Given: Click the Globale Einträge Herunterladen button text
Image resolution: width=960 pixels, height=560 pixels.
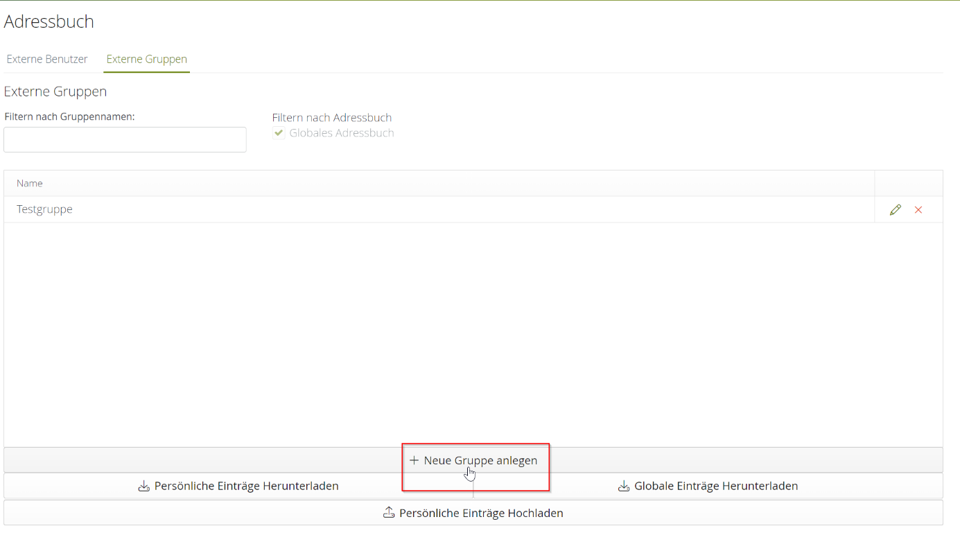Looking at the screenshot, I should [716, 487].
